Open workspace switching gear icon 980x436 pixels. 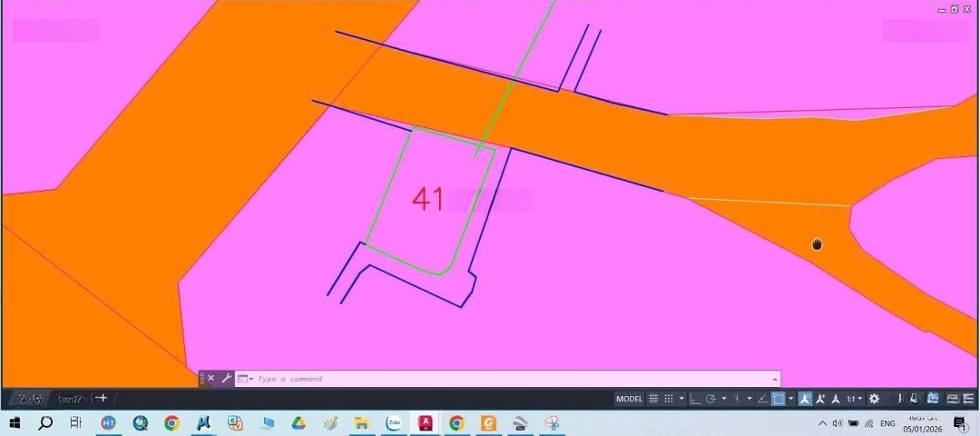tap(874, 399)
